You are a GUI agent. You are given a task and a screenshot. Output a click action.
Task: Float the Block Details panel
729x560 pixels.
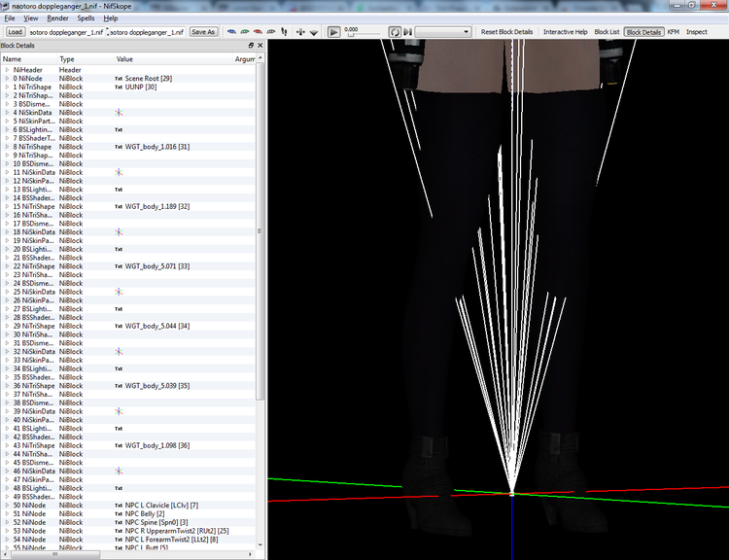[251, 45]
